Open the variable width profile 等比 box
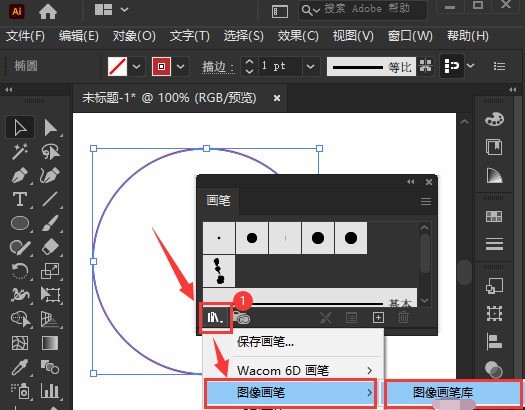The image size is (525, 410). 371,66
